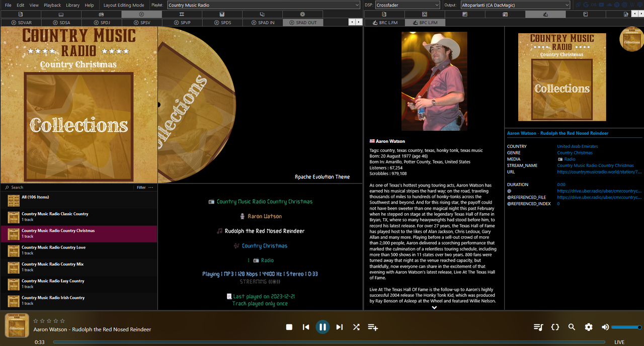Rate the track five stars
This screenshot has width=644, height=346.
tap(62, 320)
